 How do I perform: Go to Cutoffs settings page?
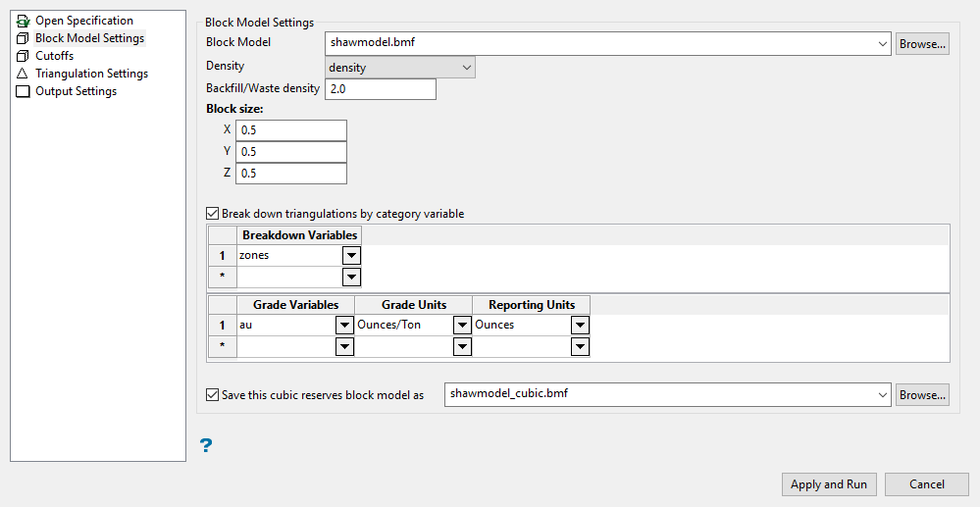coord(54,56)
